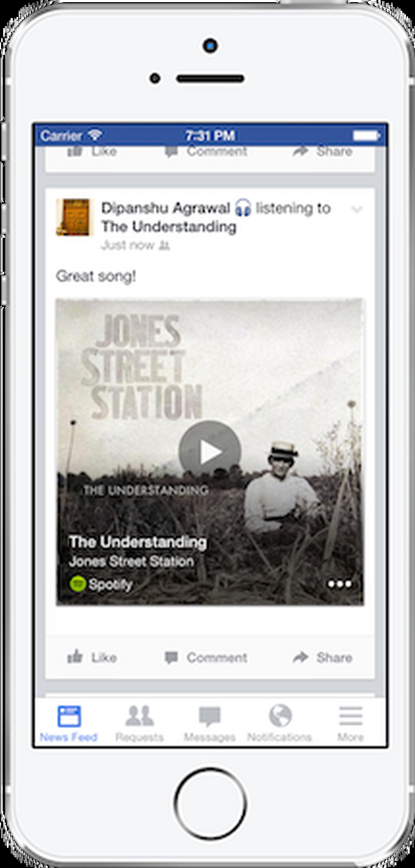
Task: Share the previous post above
Action: click(x=322, y=152)
